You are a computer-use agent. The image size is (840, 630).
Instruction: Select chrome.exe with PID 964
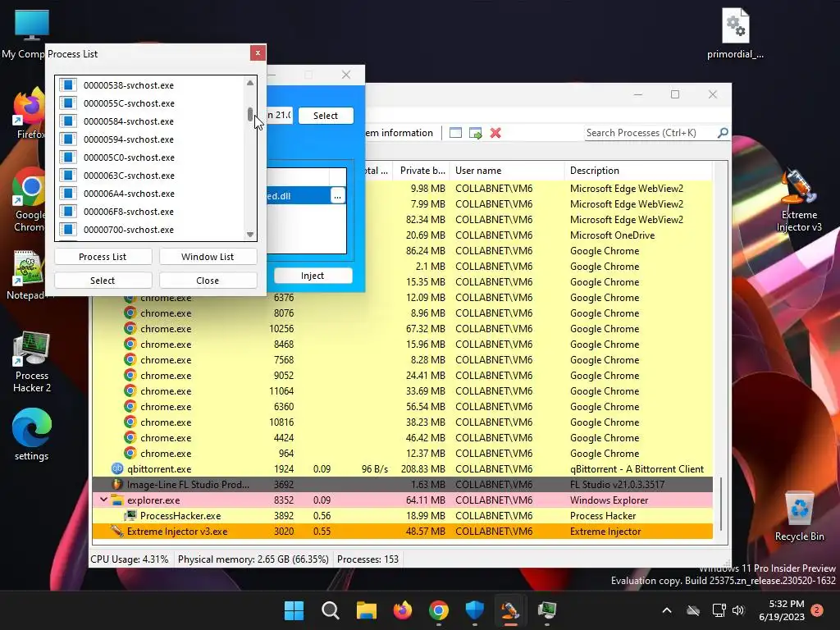tap(402, 453)
